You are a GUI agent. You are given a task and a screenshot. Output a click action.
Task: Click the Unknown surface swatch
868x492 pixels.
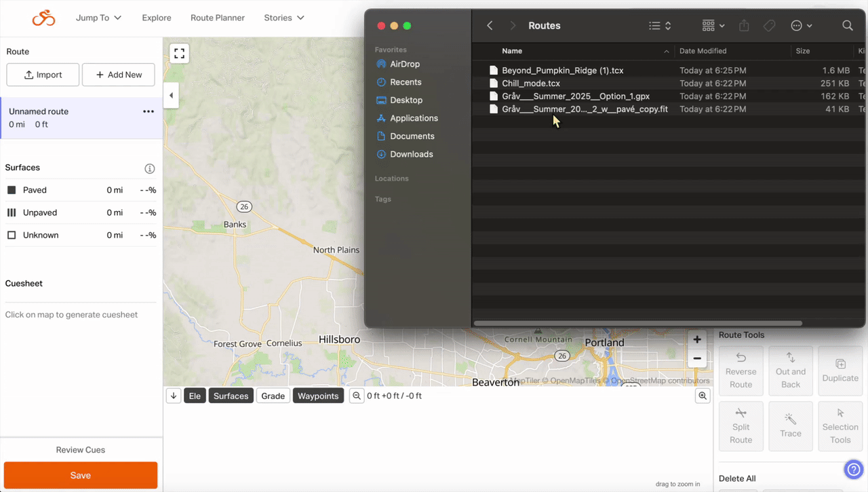click(12, 235)
